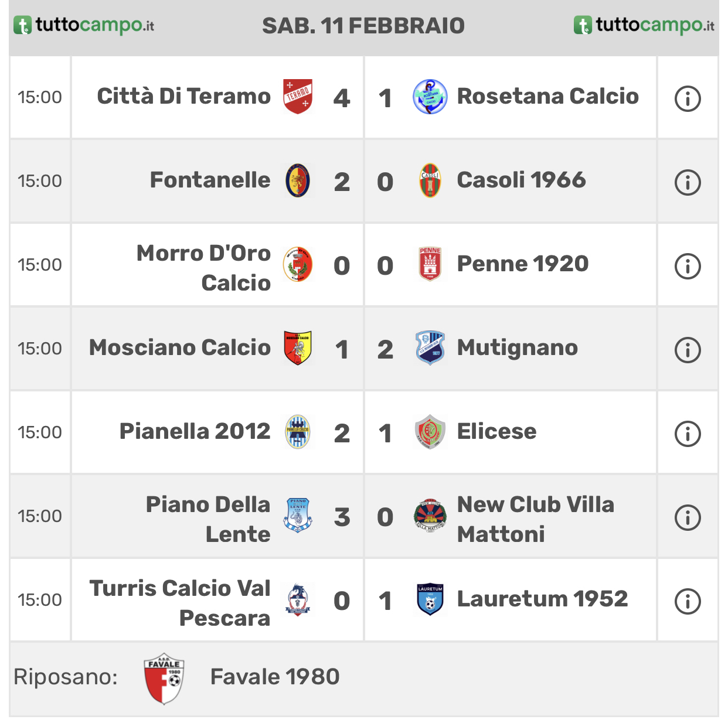
Task: Open New Club Villa Mattoni team
Action: pyautogui.click(x=536, y=519)
